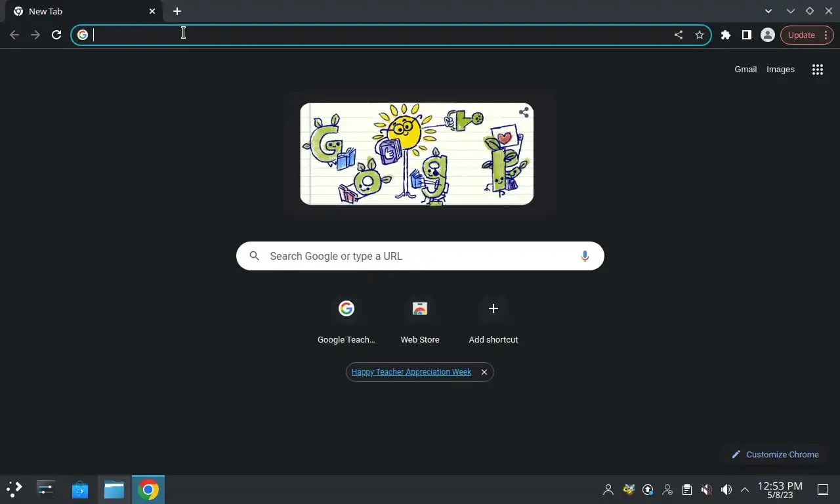Open the Images link
Screen dimensions: 840x504
pos(780,69)
